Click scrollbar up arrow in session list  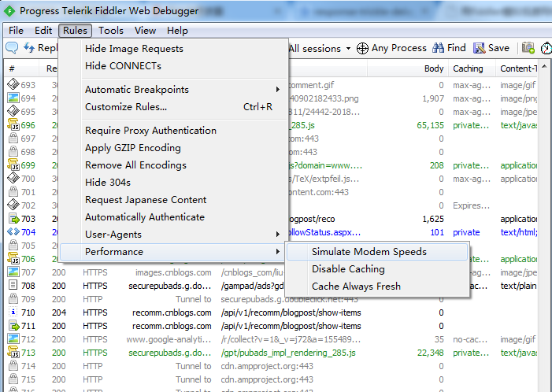[544, 66]
